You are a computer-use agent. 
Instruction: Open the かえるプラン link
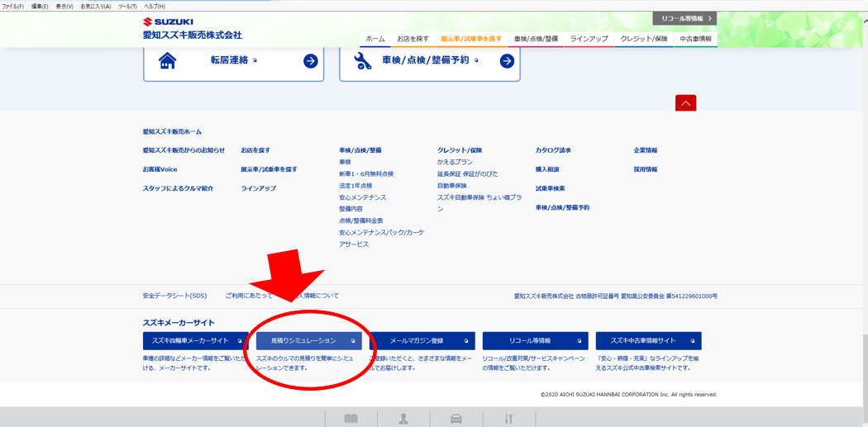[x=455, y=162]
